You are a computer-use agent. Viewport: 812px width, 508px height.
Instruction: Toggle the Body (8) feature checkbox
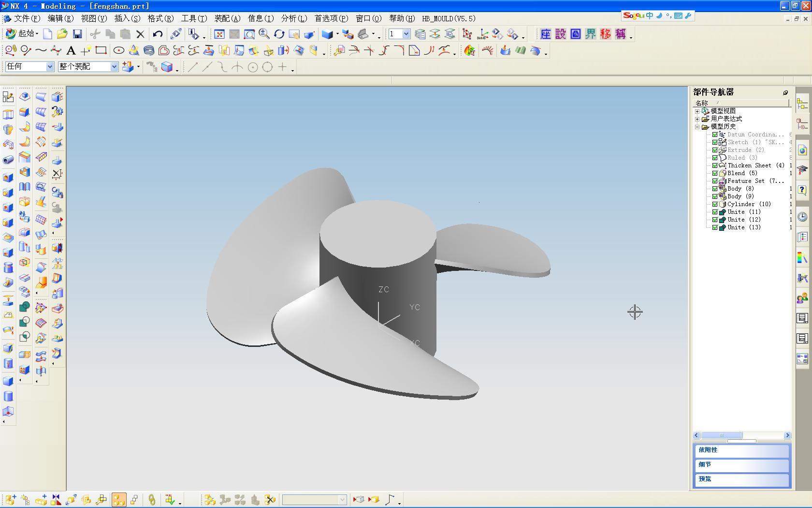pos(715,189)
